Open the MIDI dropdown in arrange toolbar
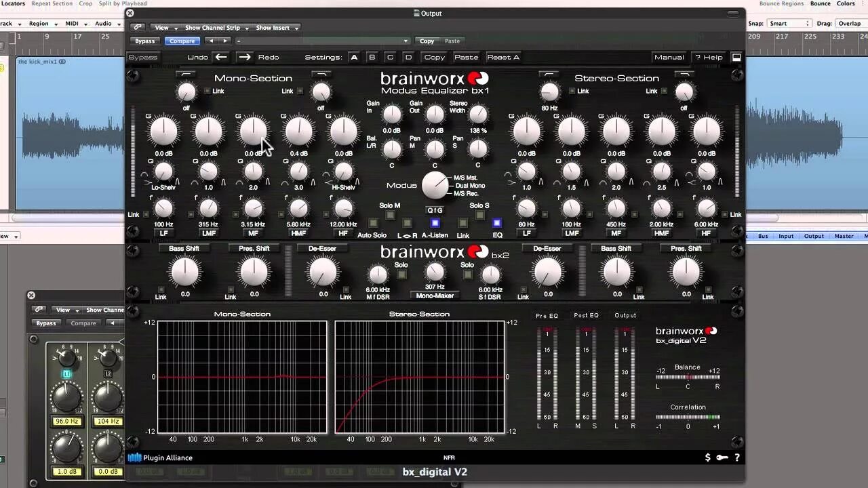 pos(75,24)
